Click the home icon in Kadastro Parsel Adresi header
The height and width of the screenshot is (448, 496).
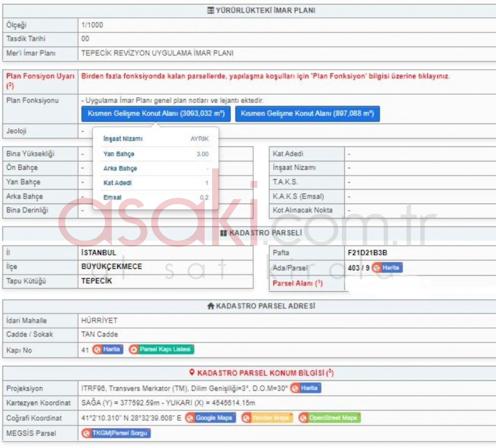211,306
